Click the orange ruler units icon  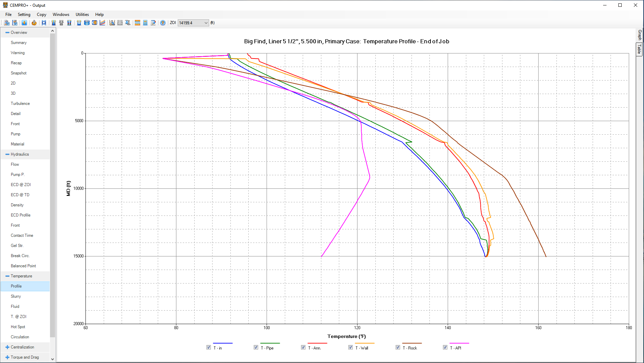click(138, 23)
